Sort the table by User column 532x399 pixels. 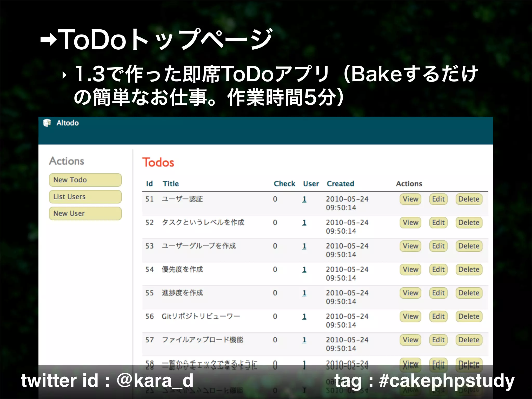311,184
